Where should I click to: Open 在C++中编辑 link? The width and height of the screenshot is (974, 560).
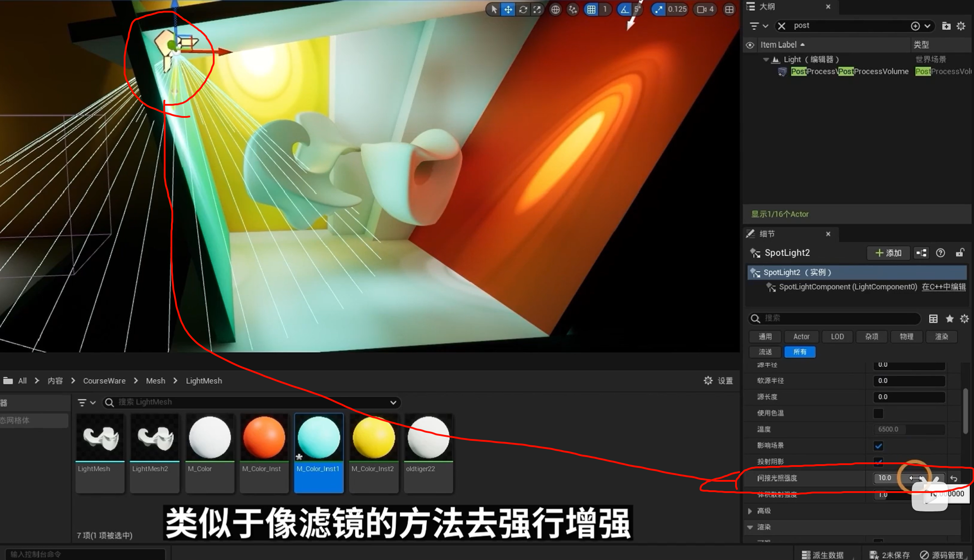(943, 287)
